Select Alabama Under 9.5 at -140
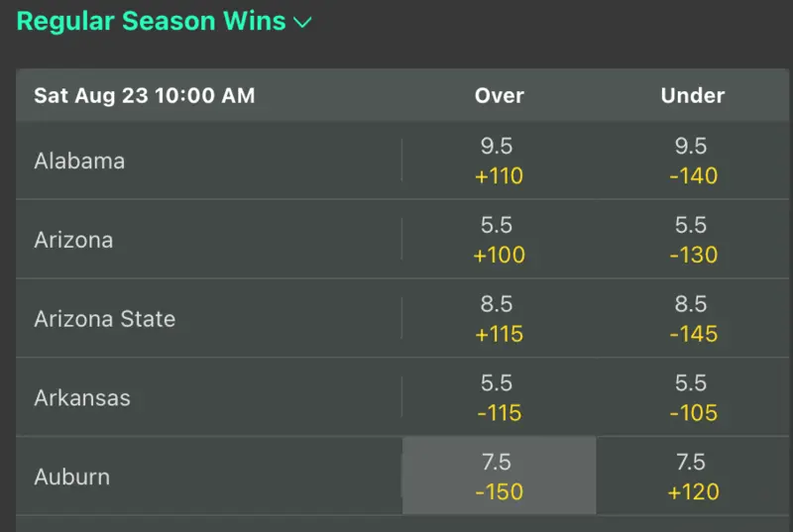Screen dimensions: 793x532 tap(693, 160)
